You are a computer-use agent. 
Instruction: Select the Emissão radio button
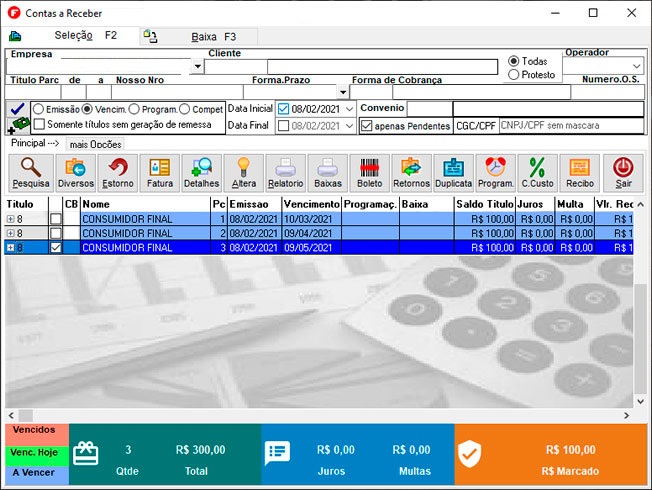point(38,108)
